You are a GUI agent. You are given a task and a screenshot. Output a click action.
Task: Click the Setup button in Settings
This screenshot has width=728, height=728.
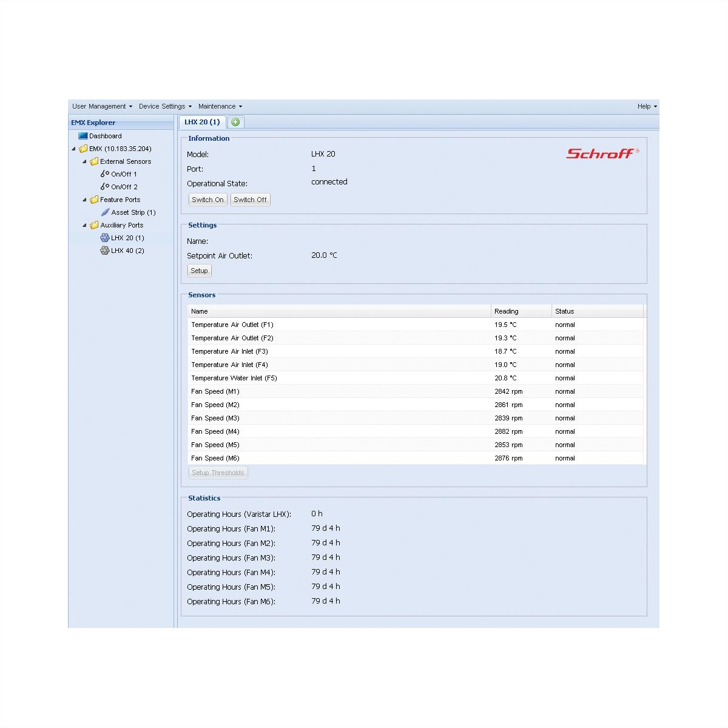click(x=199, y=271)
